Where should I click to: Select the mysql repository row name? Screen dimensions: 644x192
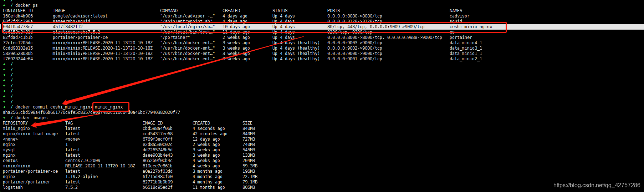(9, 150)
